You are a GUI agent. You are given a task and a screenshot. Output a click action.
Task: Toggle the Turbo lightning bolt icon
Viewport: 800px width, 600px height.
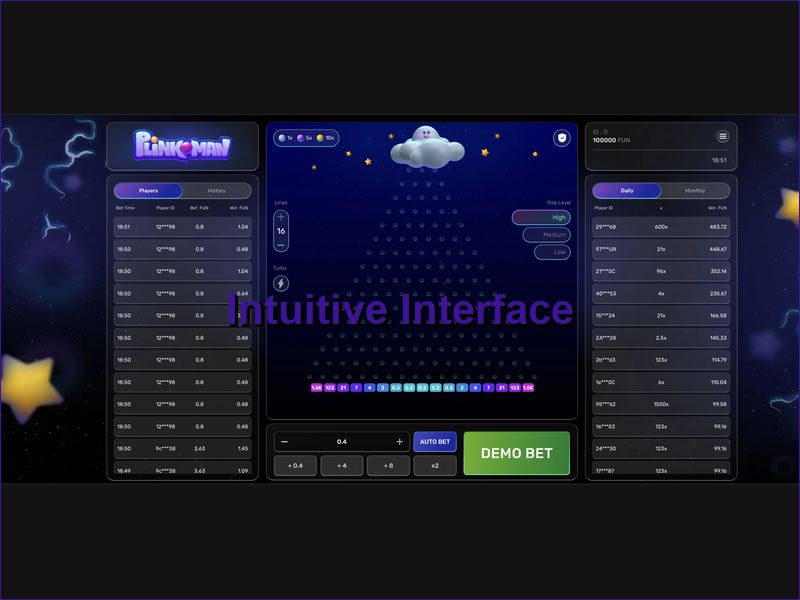(281, 284)
